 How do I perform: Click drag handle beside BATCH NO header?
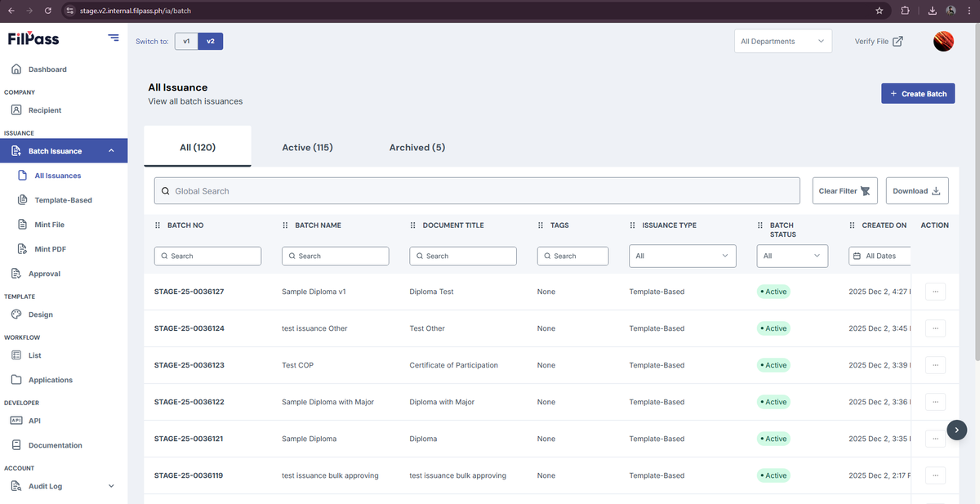point(158,225)
